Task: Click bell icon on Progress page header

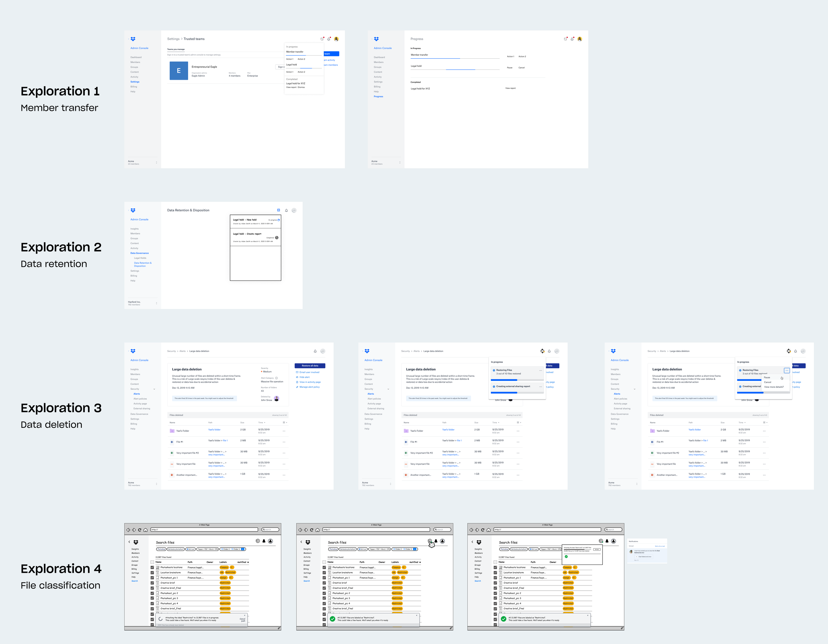Action: tap(572, 39)
